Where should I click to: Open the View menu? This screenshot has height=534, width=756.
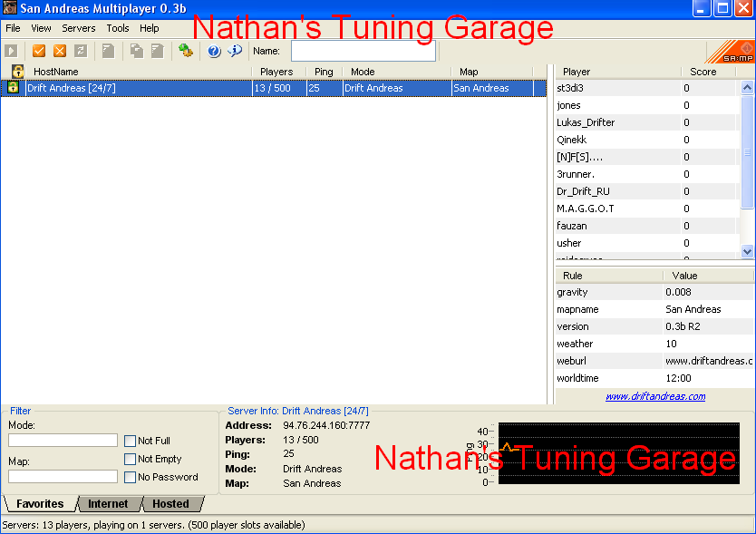coord(41,28)
